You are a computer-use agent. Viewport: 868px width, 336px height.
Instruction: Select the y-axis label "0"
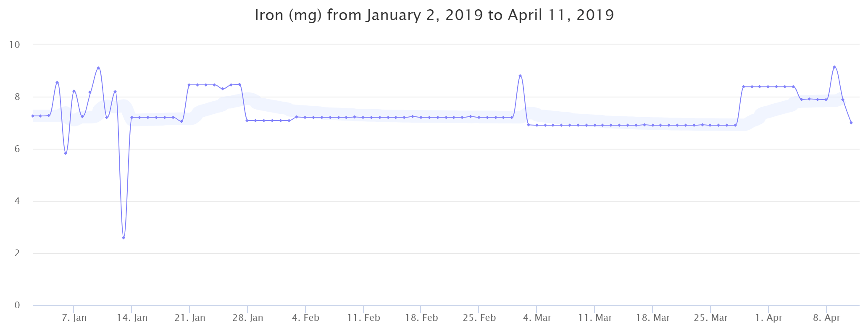pos(17,305)
